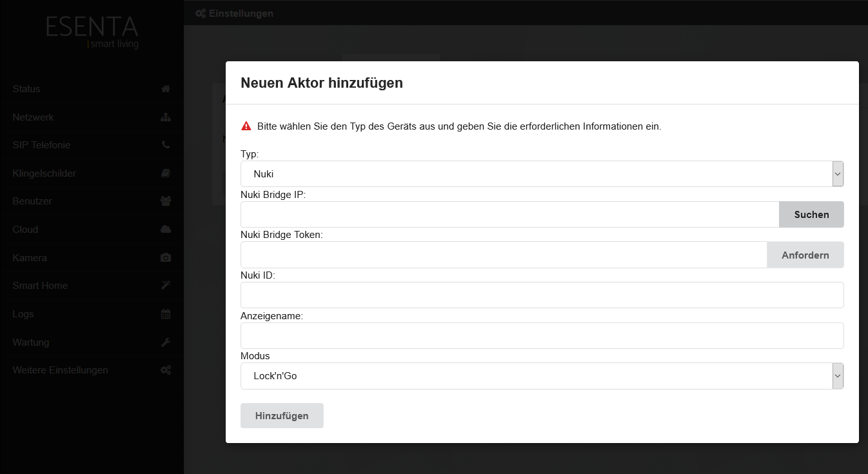Screen dimensions: 868x474
Task: Click the Wartung wrench icon
Action: [x=166, y=342]
